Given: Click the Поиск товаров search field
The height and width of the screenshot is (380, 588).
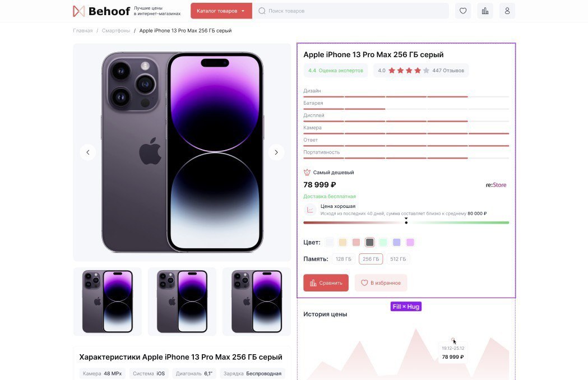Looking at the screenshot, I should click(351, 11).
